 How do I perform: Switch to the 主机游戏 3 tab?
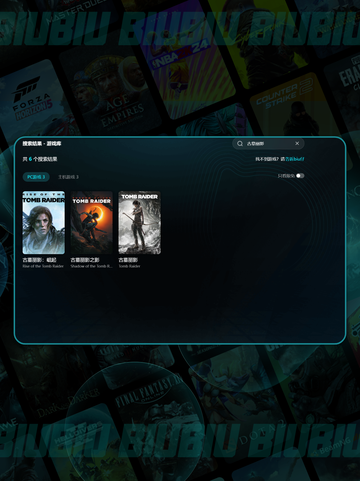68,177
